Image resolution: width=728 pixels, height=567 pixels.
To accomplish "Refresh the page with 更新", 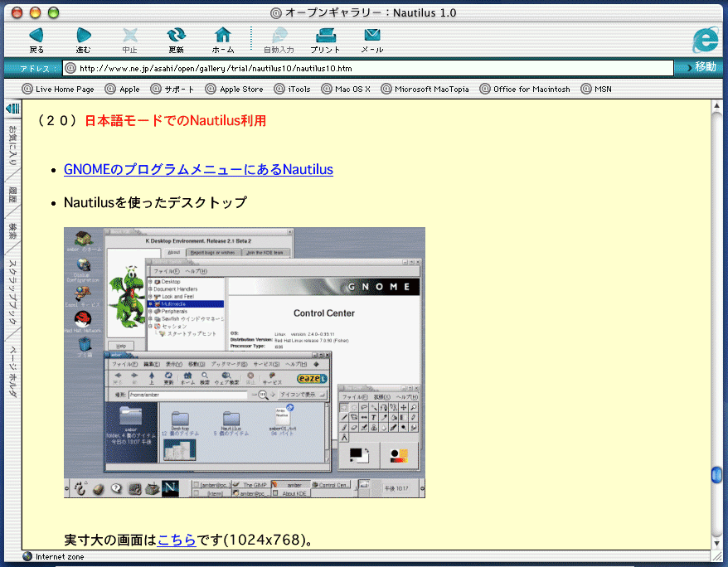I will [x=176, y=40].
